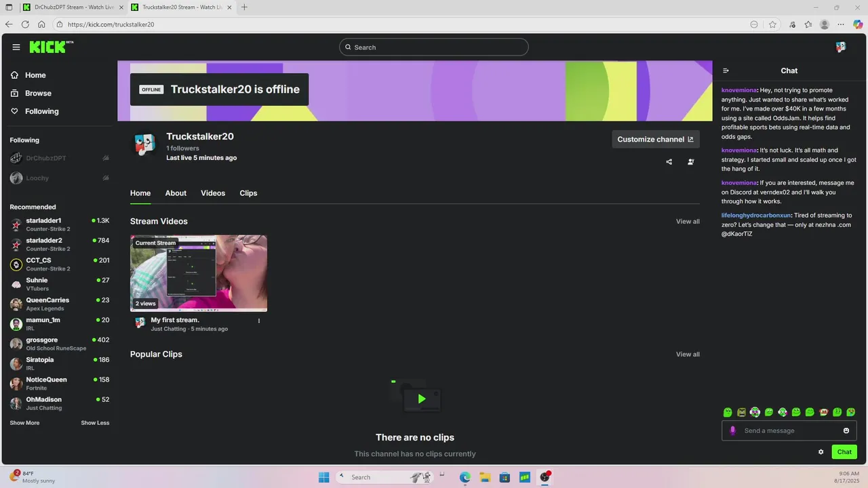Open the Windows Start menu
The width and height of the screenshot is (868, 488).
click(x=324, y=477)
